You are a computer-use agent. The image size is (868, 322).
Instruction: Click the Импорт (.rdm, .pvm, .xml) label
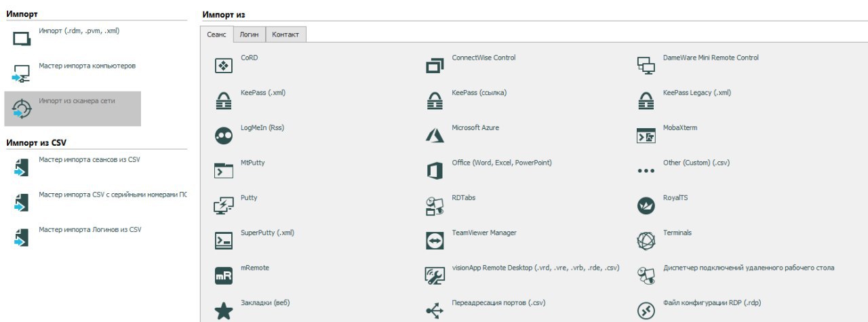click(79, 31)
